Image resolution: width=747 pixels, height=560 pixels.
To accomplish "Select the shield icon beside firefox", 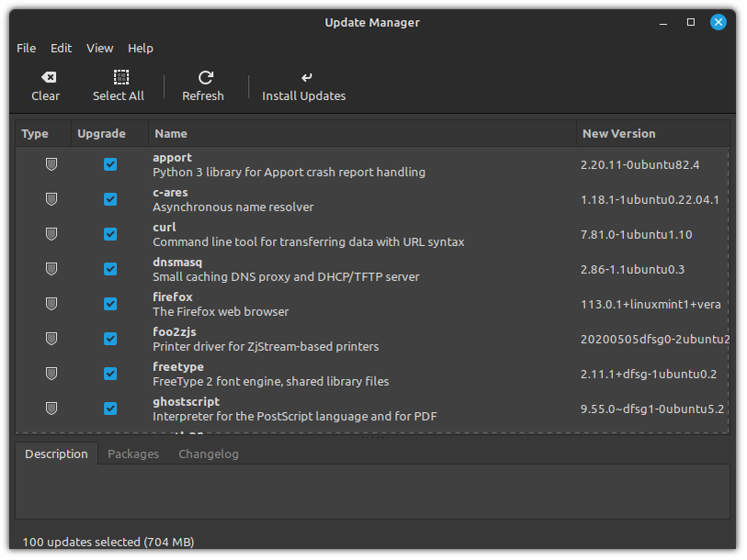I will tap(51, 304).
